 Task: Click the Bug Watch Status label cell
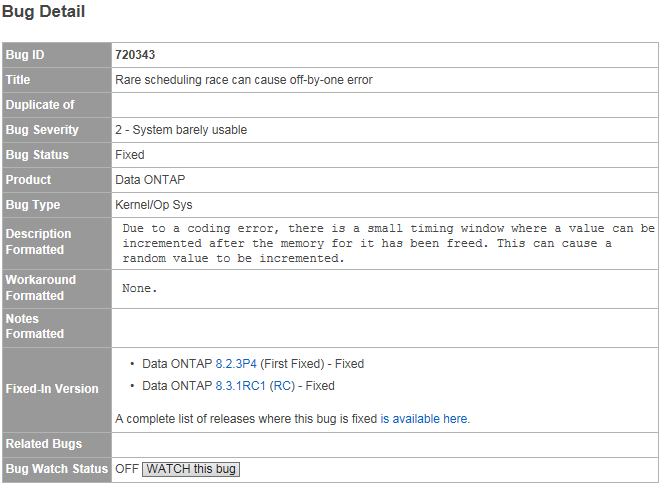click(56, 469)
